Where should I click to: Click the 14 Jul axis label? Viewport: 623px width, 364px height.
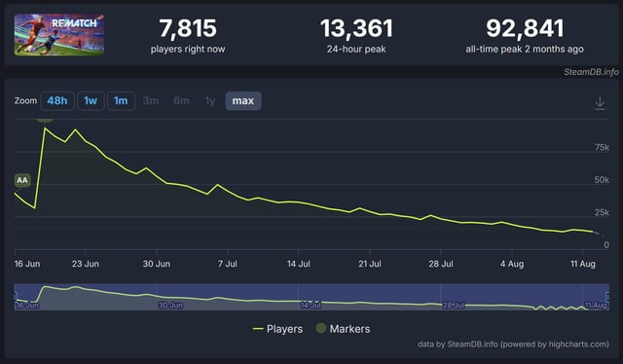[x=299, y=264]
